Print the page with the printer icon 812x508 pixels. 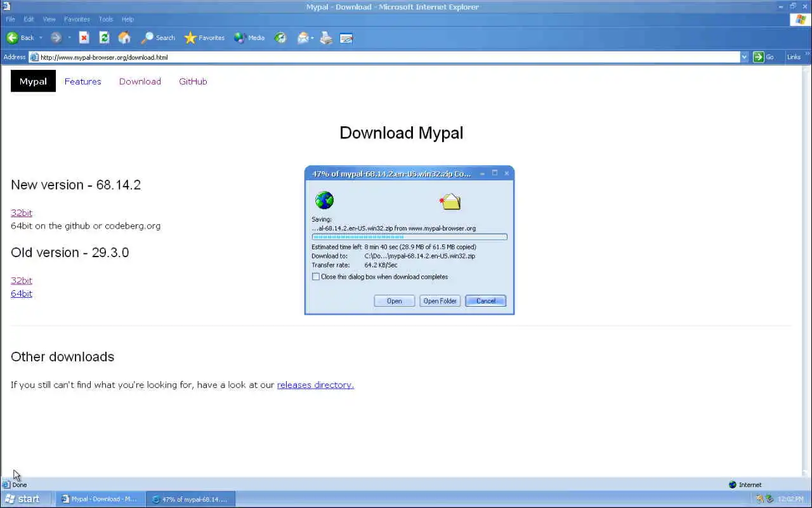click(326, 37)
